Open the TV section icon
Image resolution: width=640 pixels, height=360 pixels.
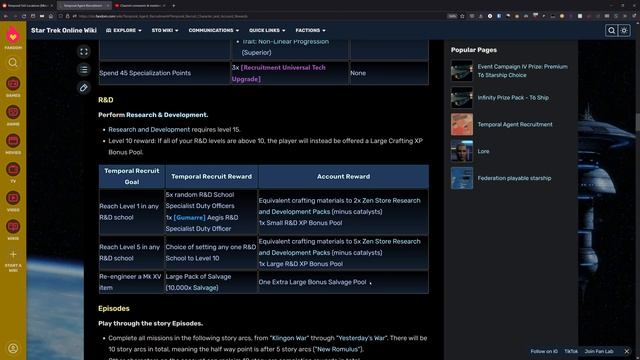[13, 169]
